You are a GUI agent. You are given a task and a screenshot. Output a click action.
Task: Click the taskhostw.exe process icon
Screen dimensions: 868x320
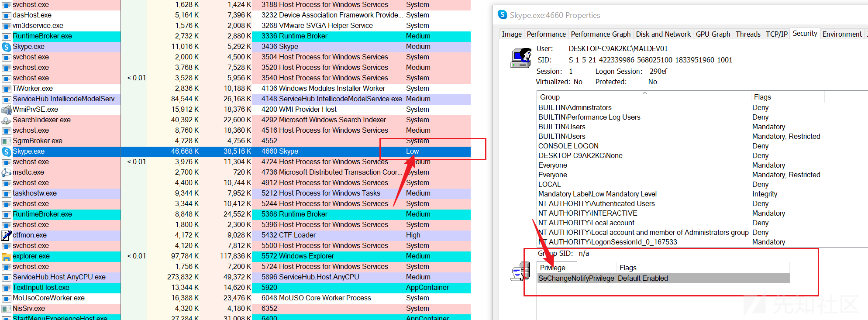[7, 193]
